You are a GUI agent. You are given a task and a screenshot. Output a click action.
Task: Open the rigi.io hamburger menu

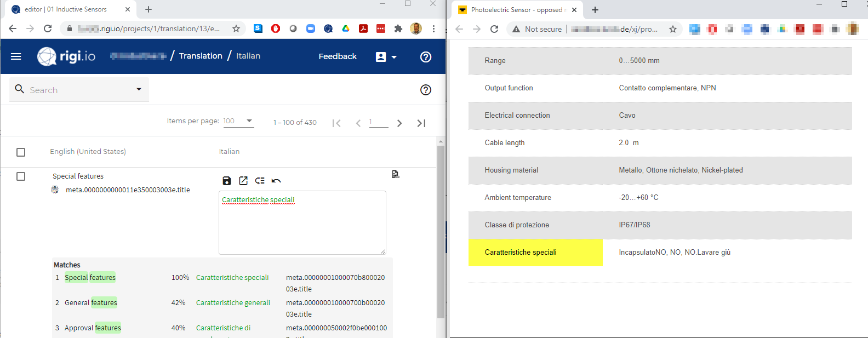(x=16, y=56)
